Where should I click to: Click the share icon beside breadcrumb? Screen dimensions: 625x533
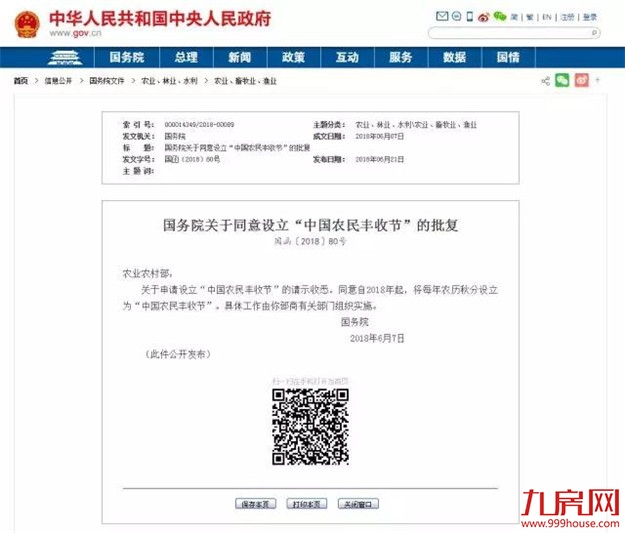pos(546,81)
